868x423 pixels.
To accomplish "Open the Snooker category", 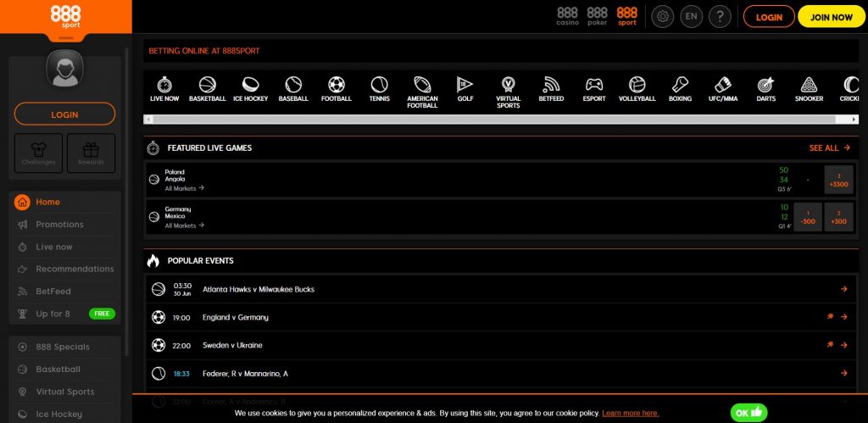I will [809, 89].
